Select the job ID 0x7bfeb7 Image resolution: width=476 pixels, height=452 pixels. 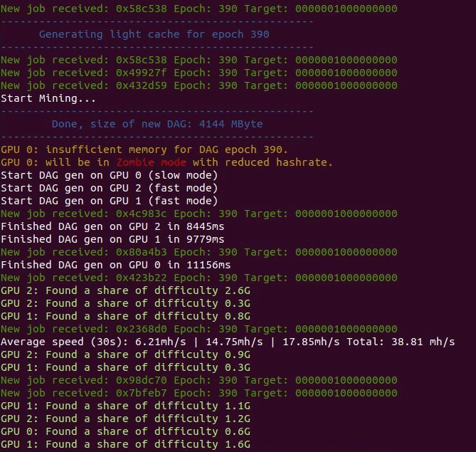(135, 393)
